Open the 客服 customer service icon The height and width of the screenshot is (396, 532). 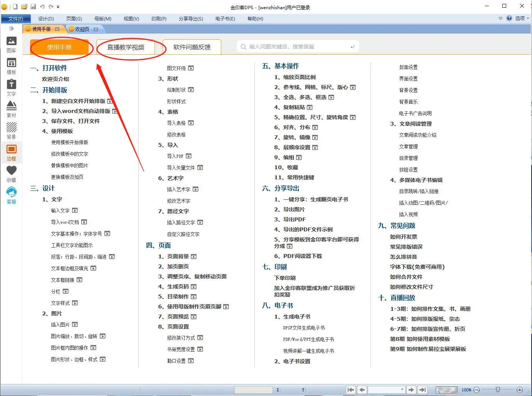coord(12,195)
